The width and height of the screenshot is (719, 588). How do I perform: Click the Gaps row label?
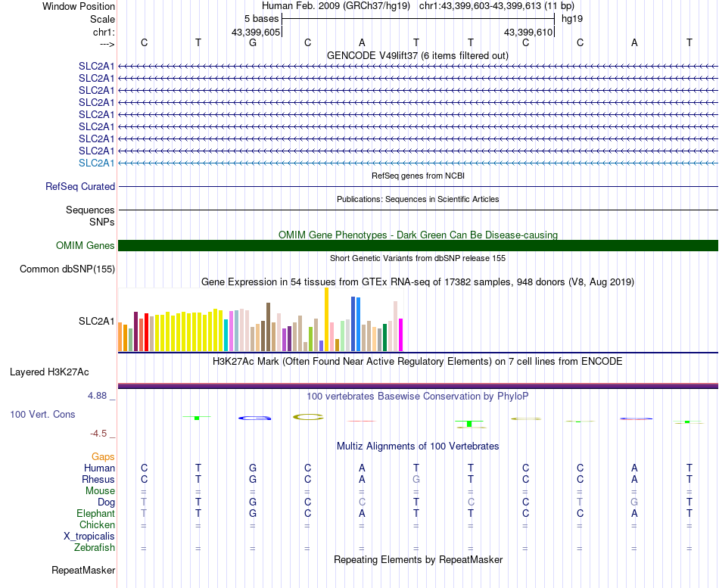pyautogui.click(x=103, y=456)
